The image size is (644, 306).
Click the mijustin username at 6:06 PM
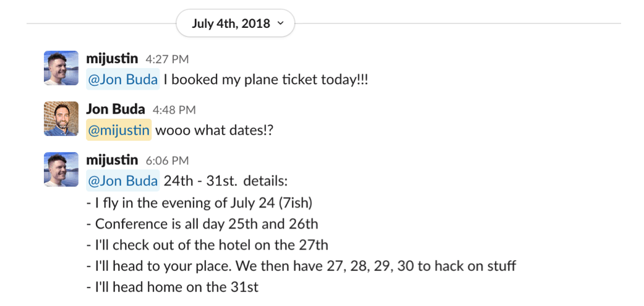point(112,160)
